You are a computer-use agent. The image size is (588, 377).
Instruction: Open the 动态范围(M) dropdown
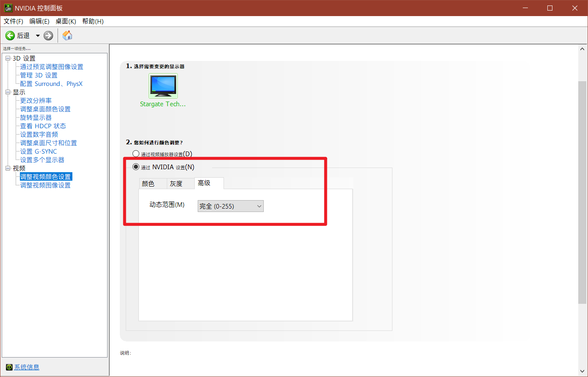[231, 206]
